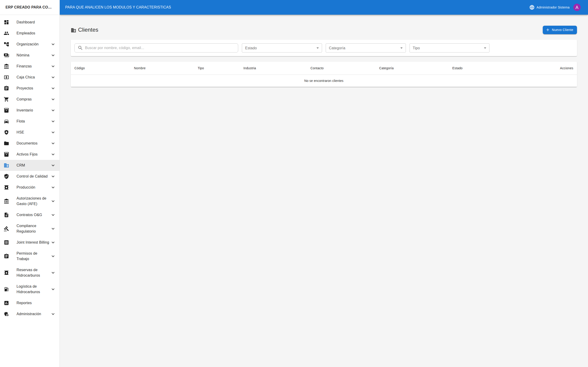The height and width of the screenshot is (367, 588).
Task: Select the Documentos folder icon
Action: (6, 143)
